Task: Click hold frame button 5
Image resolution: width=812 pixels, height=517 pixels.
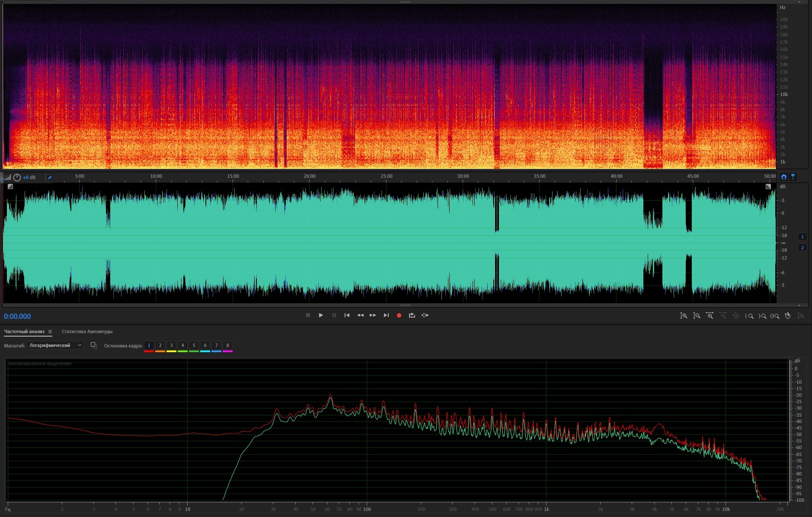Action: click(x=194, y=345)
